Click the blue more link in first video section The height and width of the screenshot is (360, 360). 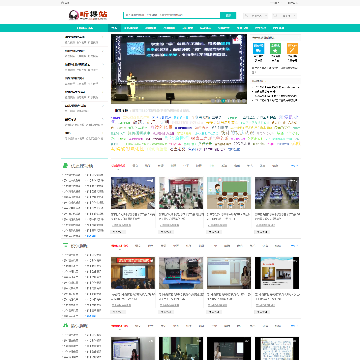[294, 165]
